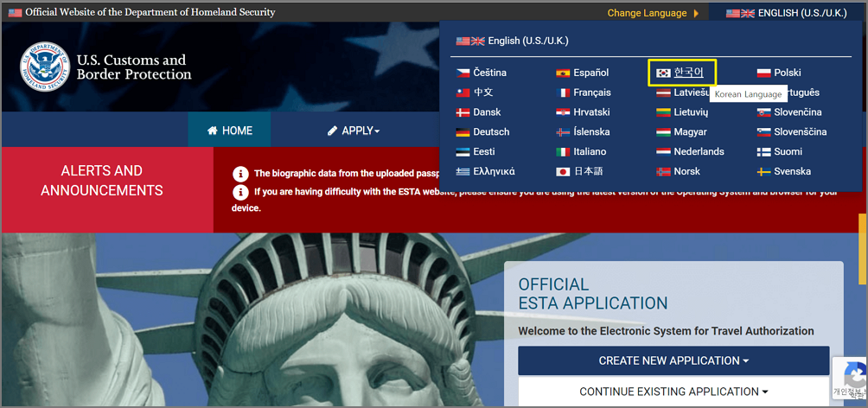This screenshot has width=868, height=408.
Task: Click the Icelandic flag icon beside Íslenska
Action: tap(563, 132)
